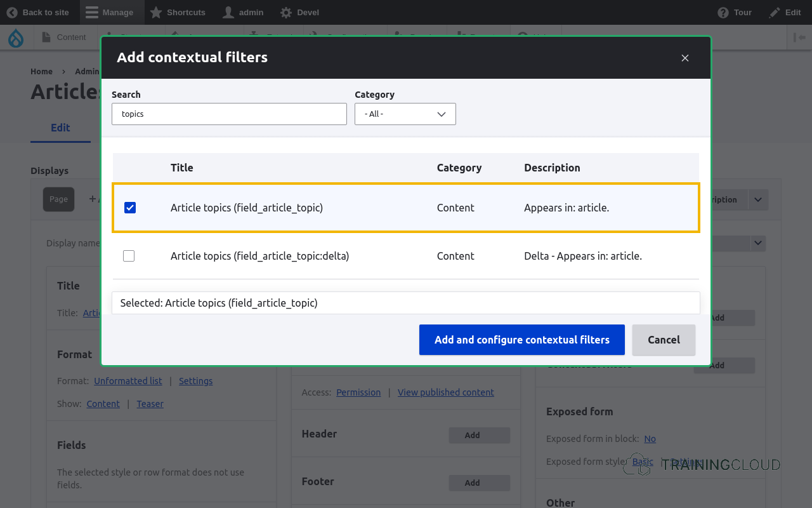
Task: Click Add and configure contextual filters
Action: click(x=522, y=340)
